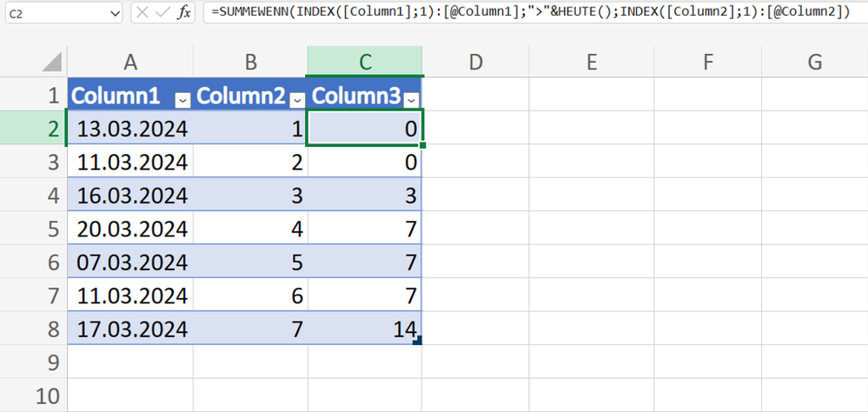Select row 9 header
Image resolution: width=868 pixels, height=412 pixels.
(33, 362)
